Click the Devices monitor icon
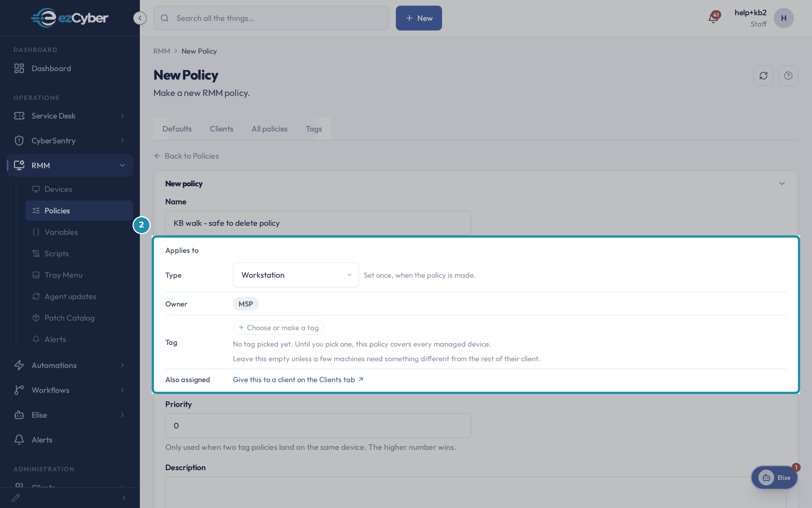The width and height of the screenshot is (812, 508). tap(36, 189)
